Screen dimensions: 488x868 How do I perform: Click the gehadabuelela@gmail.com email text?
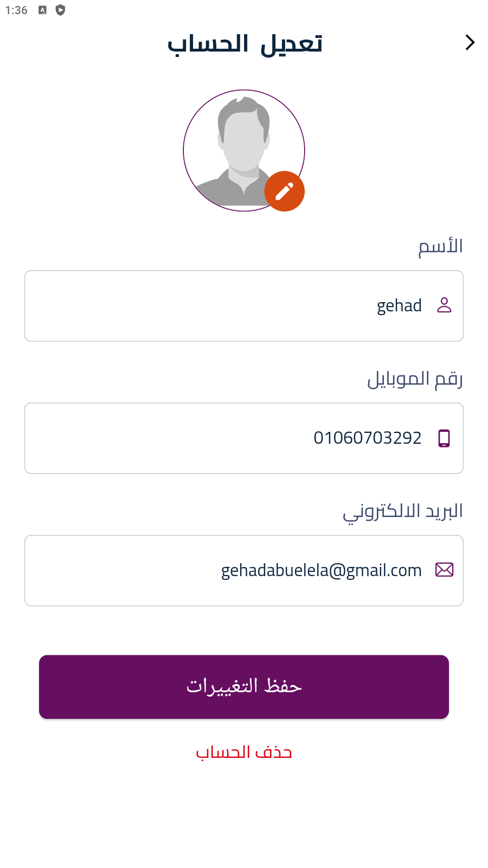pos(321,570)
